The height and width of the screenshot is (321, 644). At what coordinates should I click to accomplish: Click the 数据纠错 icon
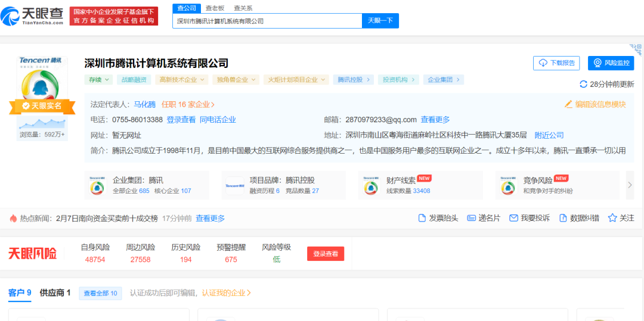(563, 218)
